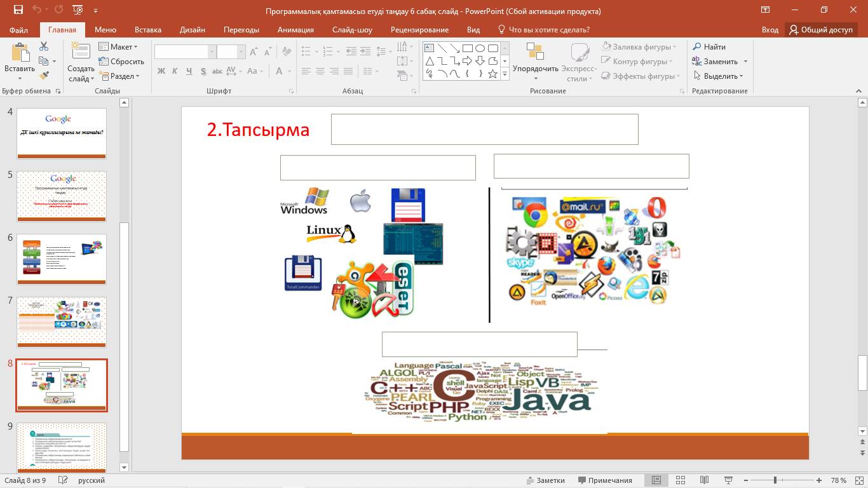Click the Redo arrow in the title bar
868x488 pixels.
[x=58, y=10]
